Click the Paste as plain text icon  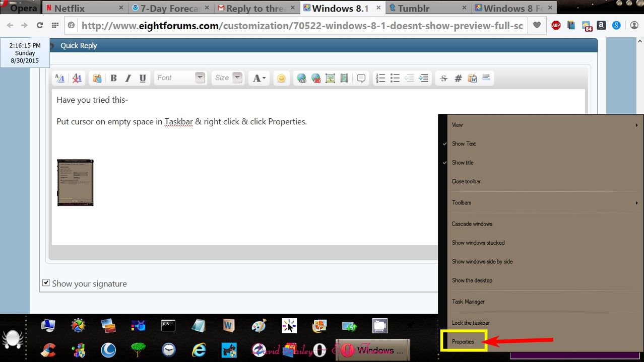97,78
